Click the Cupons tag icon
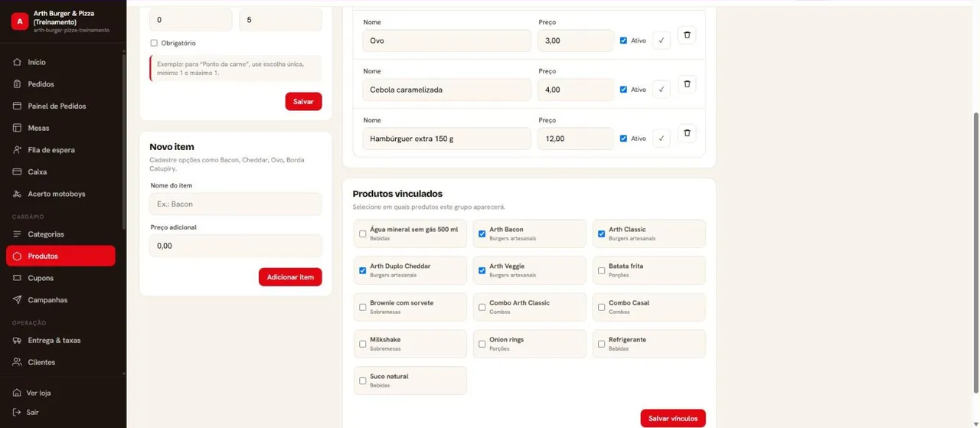 17,278
